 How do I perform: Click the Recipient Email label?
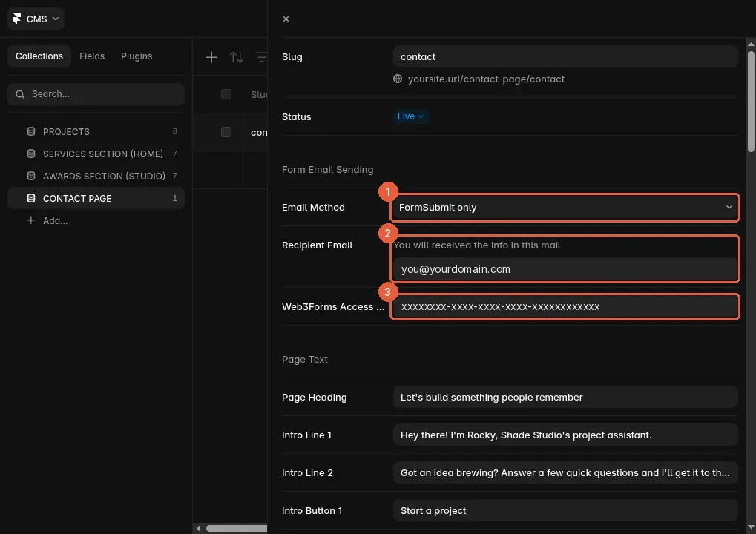click(318, 245)
